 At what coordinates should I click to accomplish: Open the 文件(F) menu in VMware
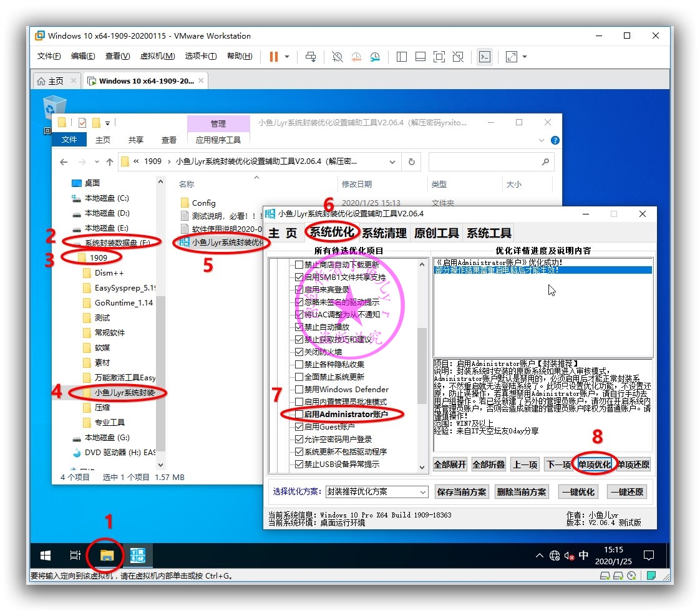click(49, 56)
